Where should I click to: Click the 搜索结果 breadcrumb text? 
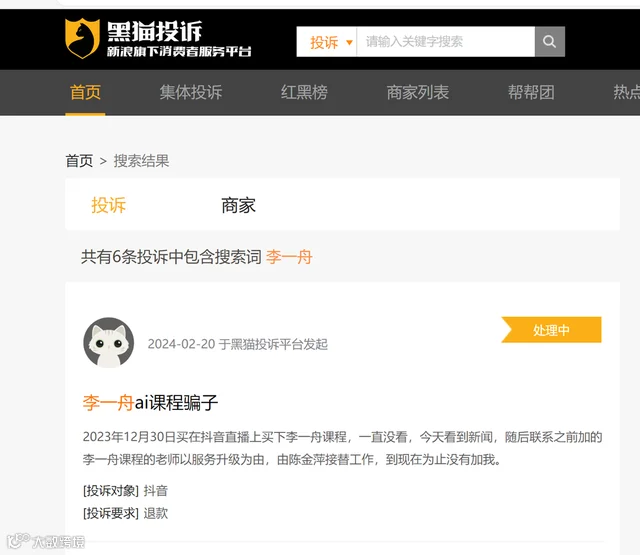pyautogui.click(x=141, y=161)
